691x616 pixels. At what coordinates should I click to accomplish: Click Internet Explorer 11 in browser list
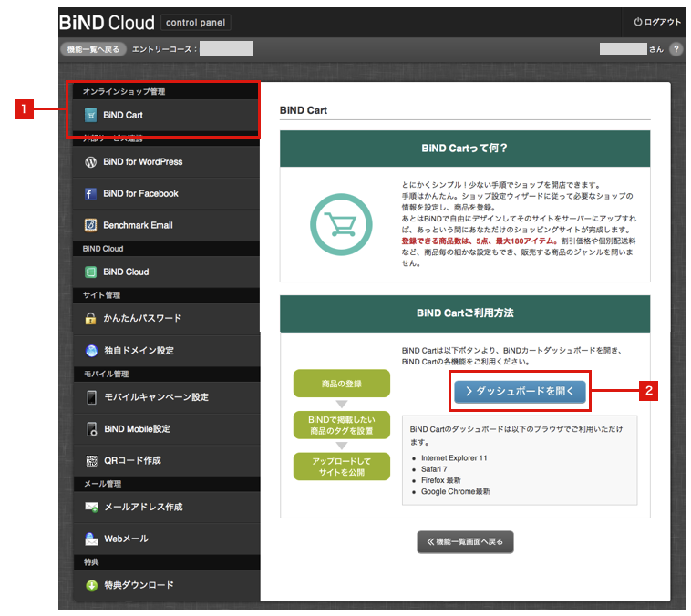pos(454,458)
